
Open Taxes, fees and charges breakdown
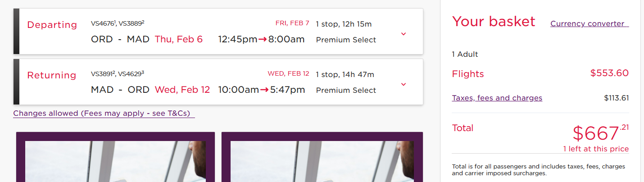point(497,98)
